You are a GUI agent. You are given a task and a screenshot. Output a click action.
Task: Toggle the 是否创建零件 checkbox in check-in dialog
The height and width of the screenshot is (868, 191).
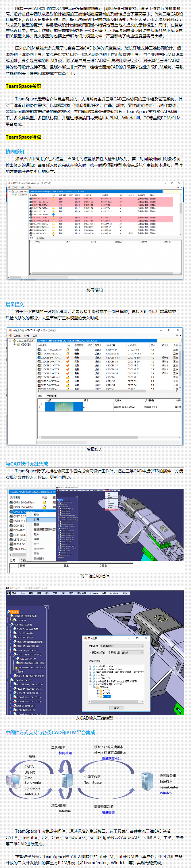(90, 653)
